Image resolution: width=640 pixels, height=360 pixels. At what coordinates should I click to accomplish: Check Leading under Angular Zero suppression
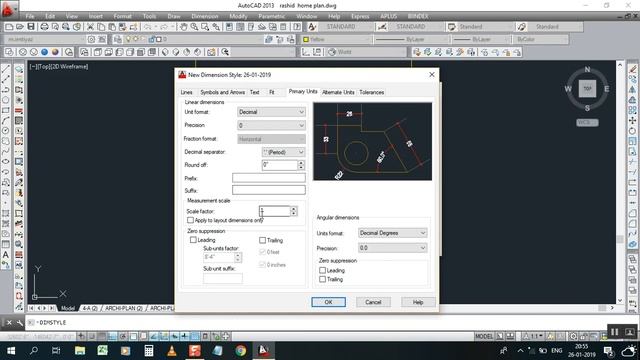(322, 270)
